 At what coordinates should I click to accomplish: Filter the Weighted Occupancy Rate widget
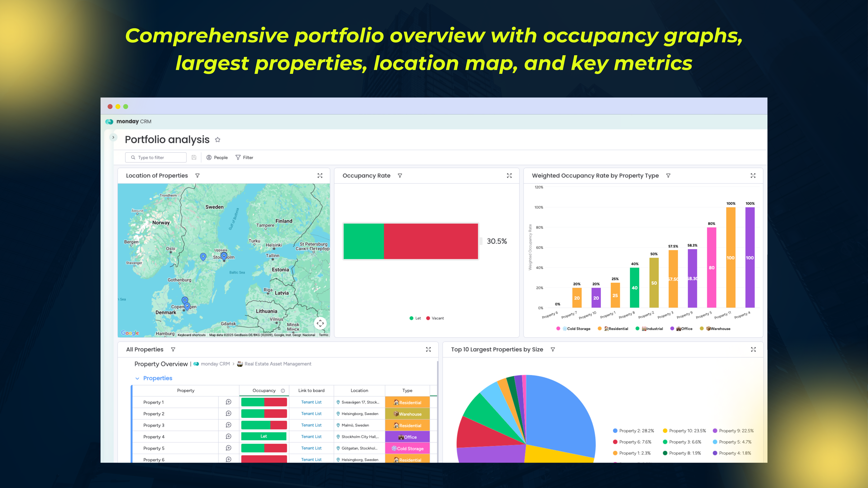tap(668, 176)
